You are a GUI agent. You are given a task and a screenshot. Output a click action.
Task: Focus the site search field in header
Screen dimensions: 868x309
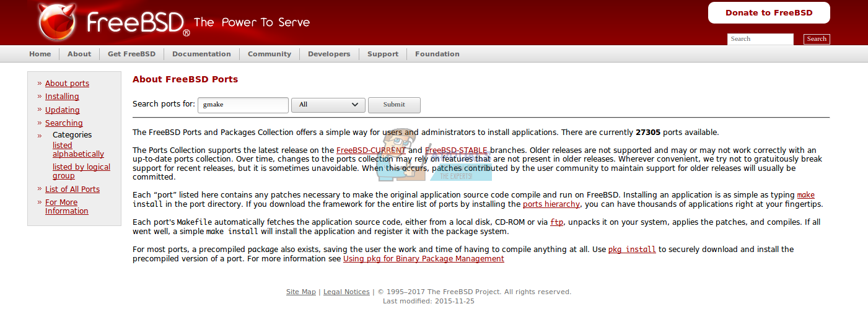[760, 39]
